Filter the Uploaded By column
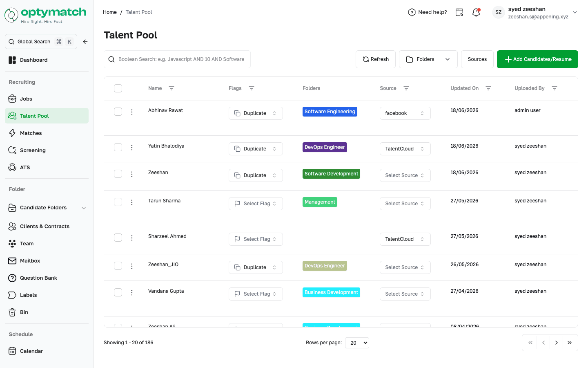Screen dimensions: 588x368 [555, 88]
